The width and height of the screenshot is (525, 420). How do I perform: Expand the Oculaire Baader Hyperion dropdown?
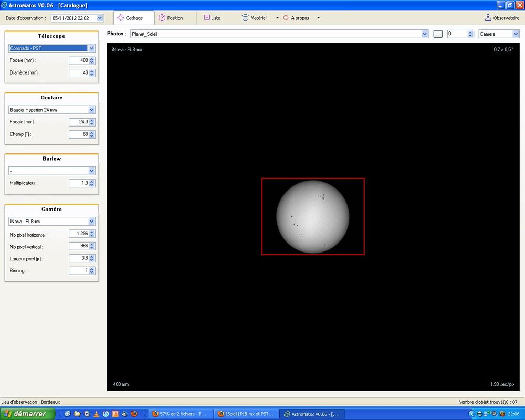pyautogui.click(x=92, y=110)
